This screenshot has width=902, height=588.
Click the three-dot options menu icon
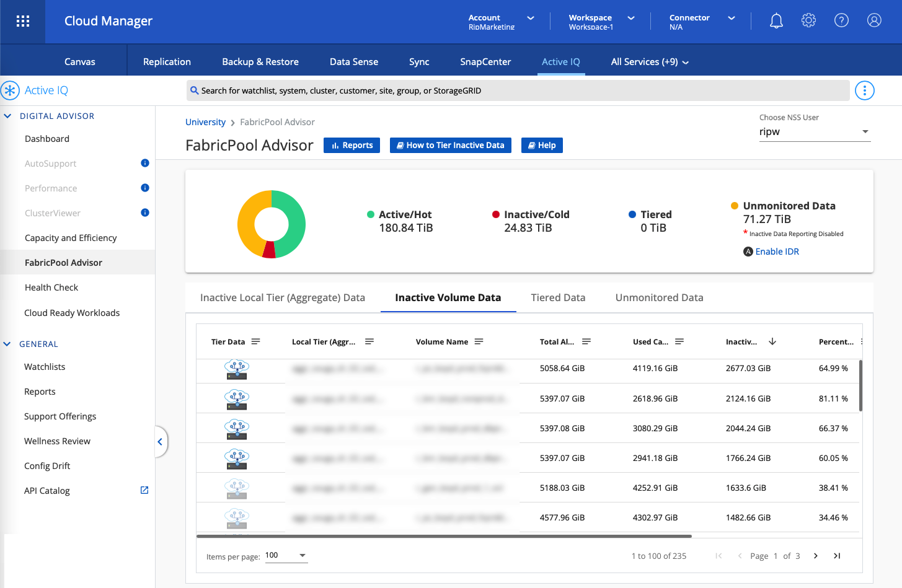864,90
